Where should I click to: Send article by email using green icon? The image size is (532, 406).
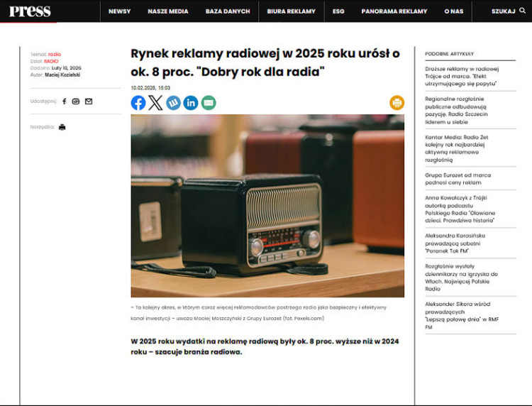[208, 103]
